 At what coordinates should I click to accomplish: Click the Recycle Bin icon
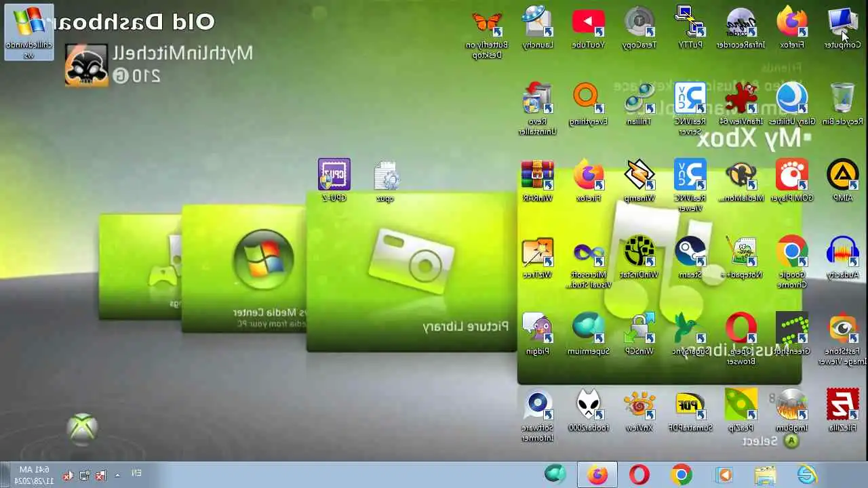[843, 105]
